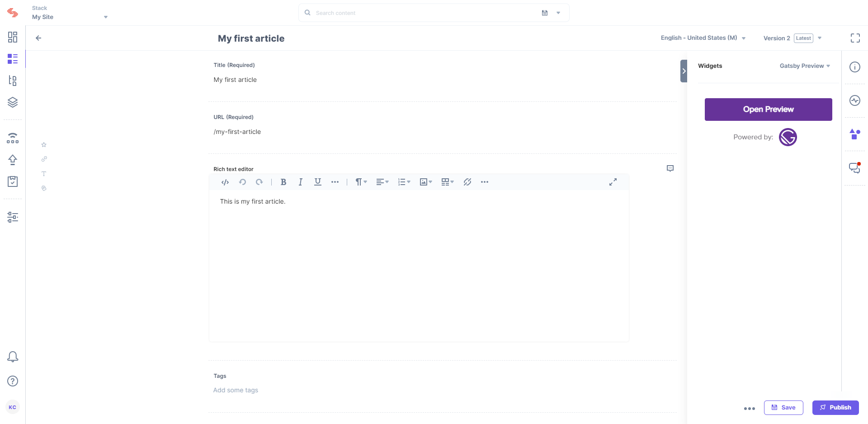
Task: Toggle italic formatting
Action: pos(300,182)
